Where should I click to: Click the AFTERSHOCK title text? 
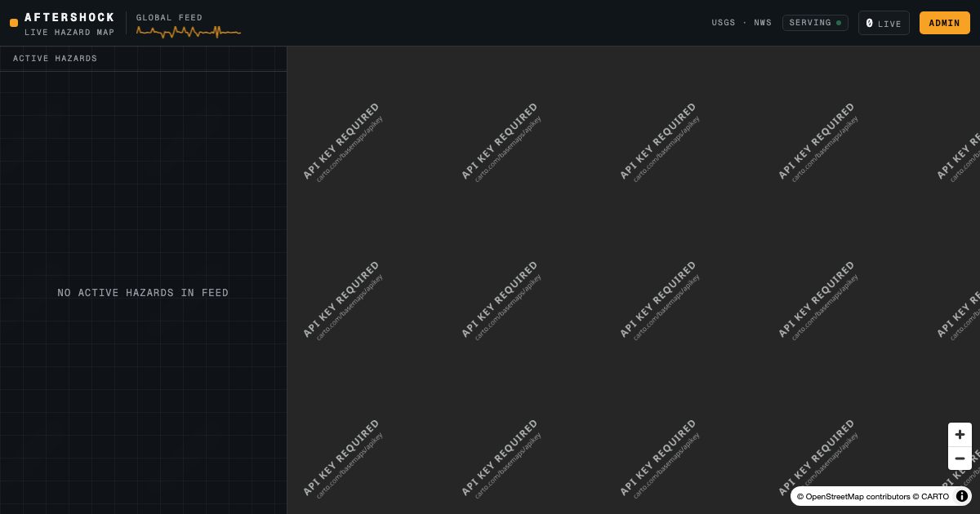pos(69,17)
